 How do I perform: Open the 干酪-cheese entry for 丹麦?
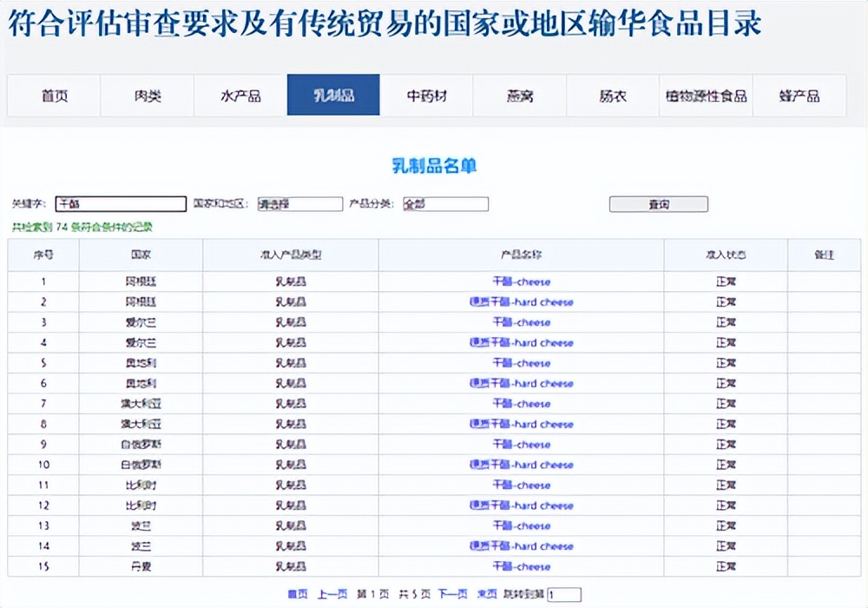(x=520, y=566)
